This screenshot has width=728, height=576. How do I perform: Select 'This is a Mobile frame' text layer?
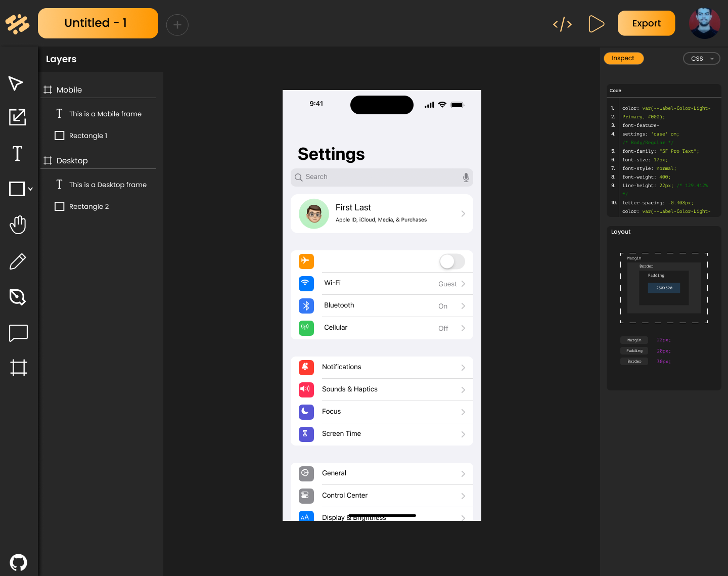point(105,114)
